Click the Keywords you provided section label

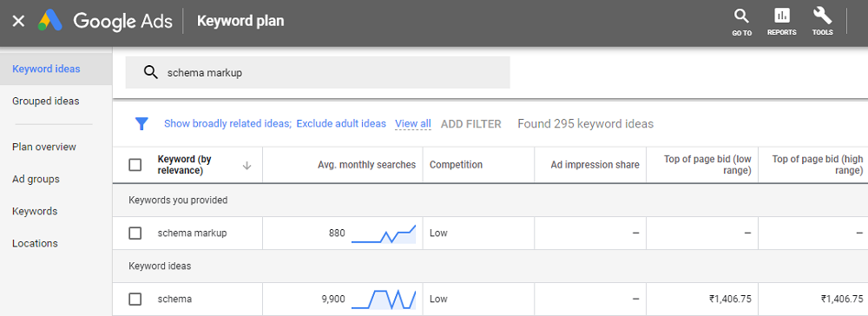click(x=178, y=200)
